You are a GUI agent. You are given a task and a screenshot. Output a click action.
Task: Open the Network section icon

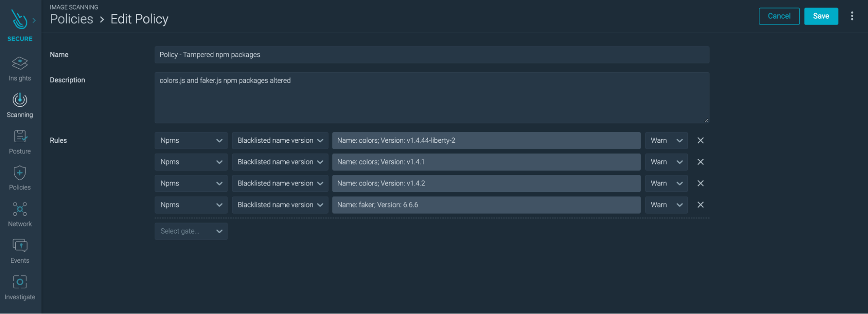pyautogui.click(x=20, y=209)
